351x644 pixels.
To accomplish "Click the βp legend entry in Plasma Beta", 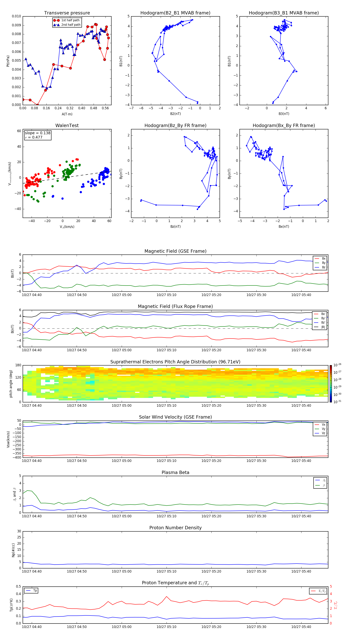I will pos(321,480).
